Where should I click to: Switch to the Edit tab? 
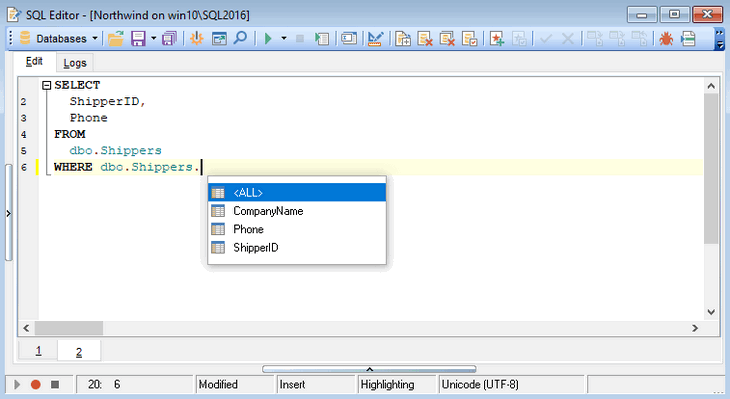(x=34, y=61)
